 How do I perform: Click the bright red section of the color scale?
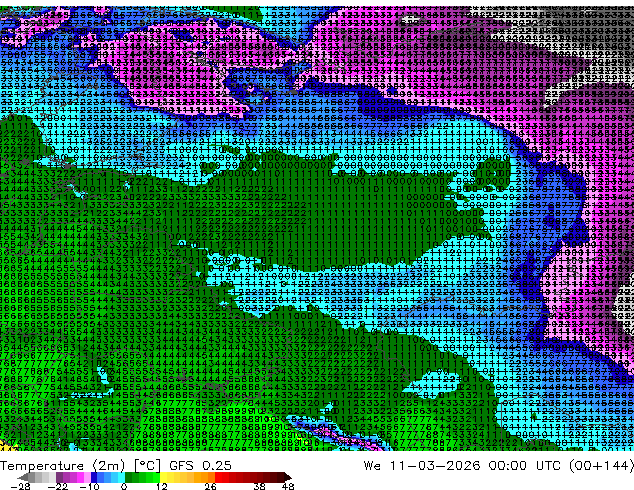click(222, 477)
